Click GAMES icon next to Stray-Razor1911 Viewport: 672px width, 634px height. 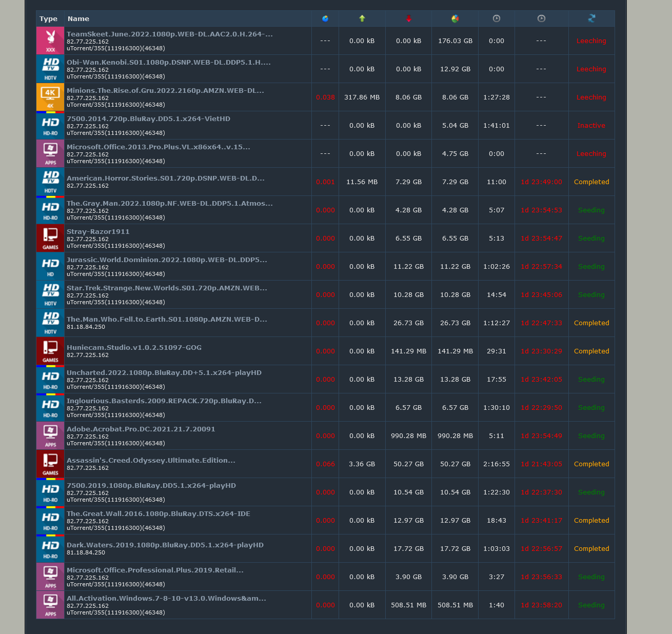pos(50,238)
